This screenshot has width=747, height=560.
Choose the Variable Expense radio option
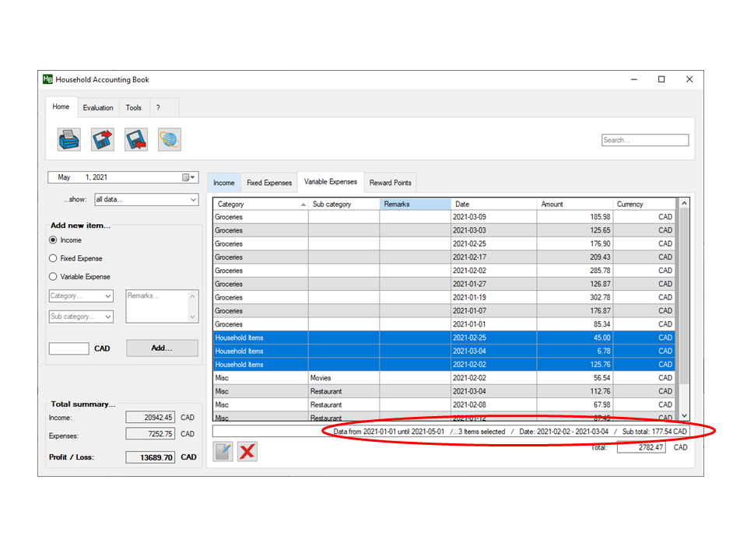point(53,277)
